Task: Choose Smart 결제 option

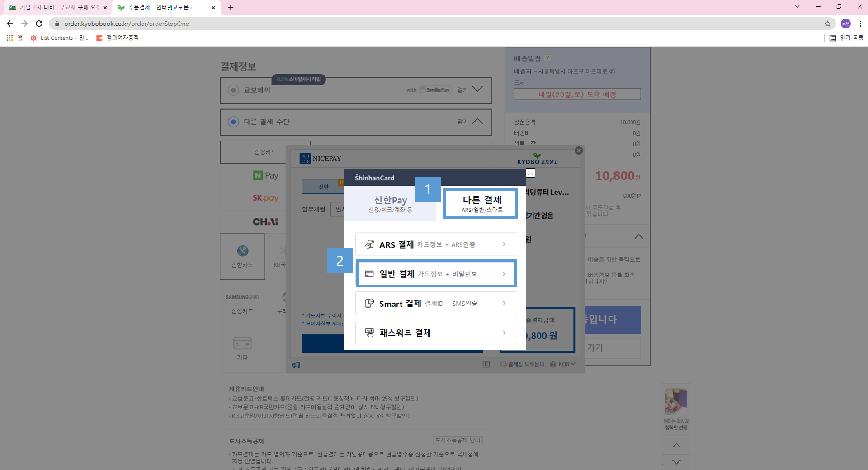Action: [x=436, y=303]
